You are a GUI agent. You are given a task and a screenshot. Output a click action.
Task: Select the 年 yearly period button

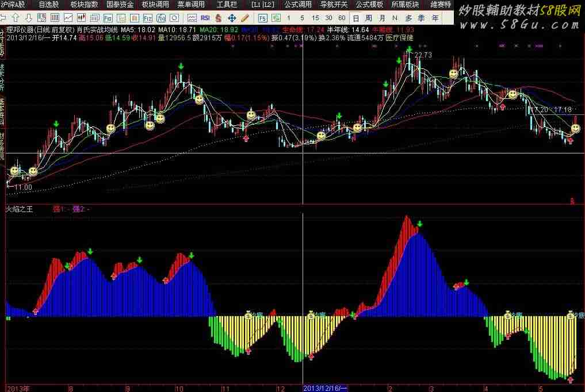tap(435, 18)
